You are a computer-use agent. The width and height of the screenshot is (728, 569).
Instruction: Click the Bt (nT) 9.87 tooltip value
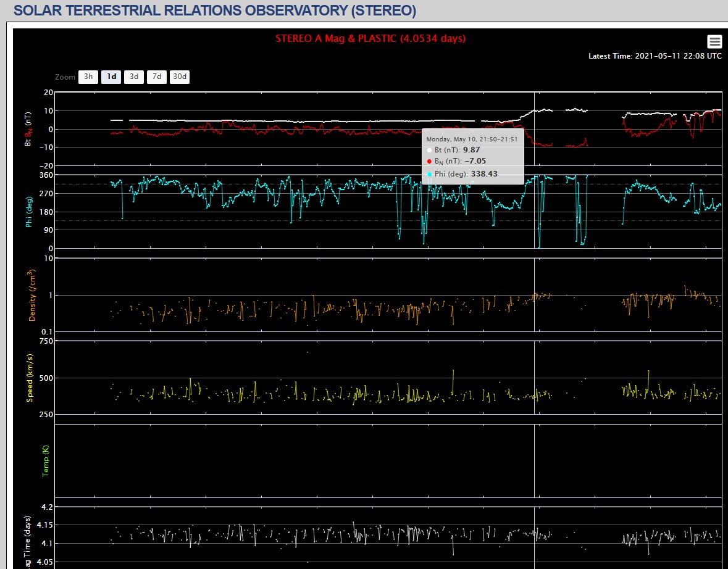471,150
